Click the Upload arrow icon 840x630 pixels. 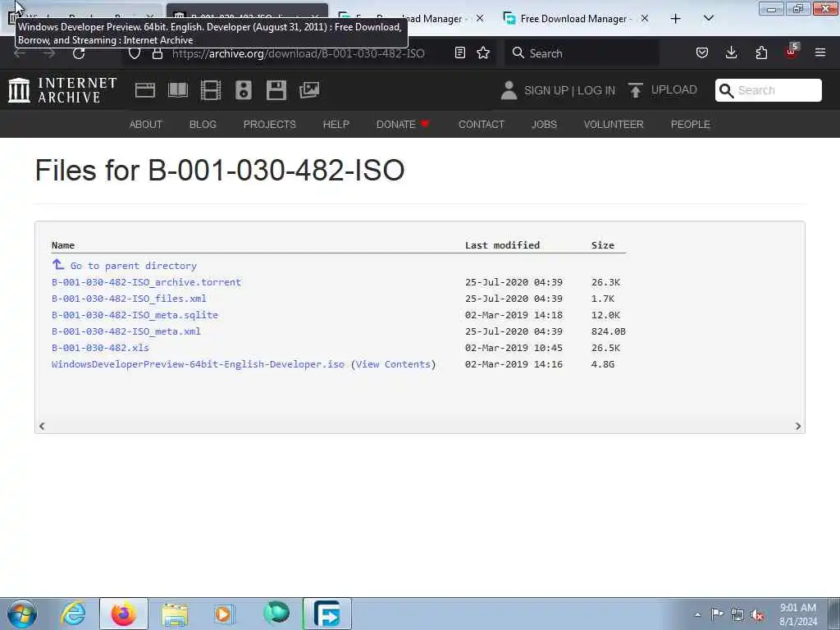636,90
